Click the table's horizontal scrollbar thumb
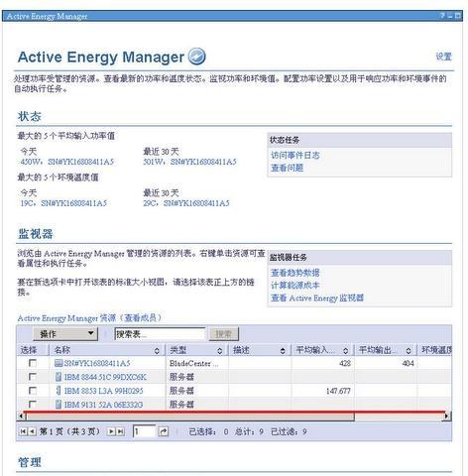 (x=189, y=416)
